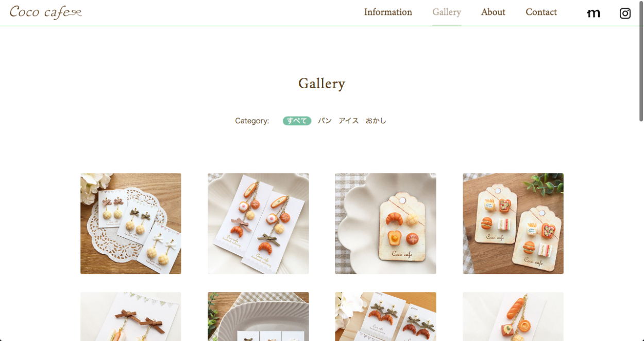Open the Instagram icon link

(625, 13)
